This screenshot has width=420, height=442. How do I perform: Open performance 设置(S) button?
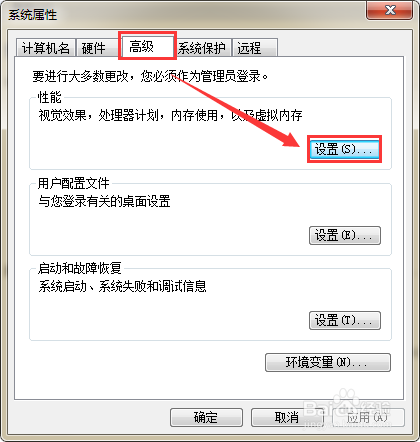tap(344, 149)
